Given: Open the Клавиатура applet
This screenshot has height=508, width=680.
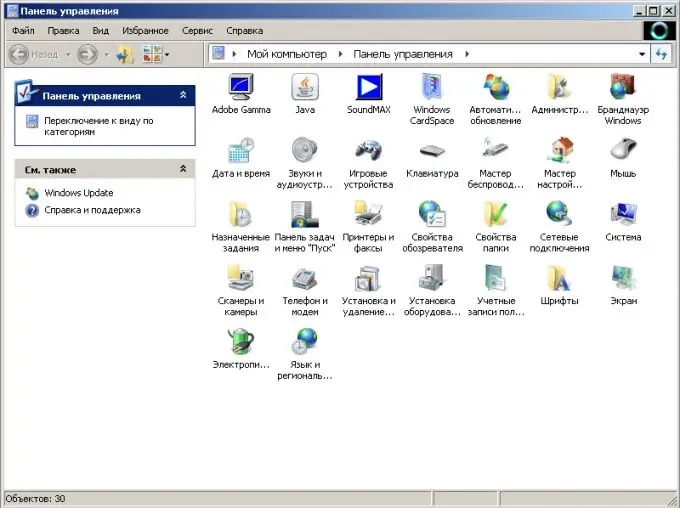Looking at the screenshot, I should tap(432, 157).
